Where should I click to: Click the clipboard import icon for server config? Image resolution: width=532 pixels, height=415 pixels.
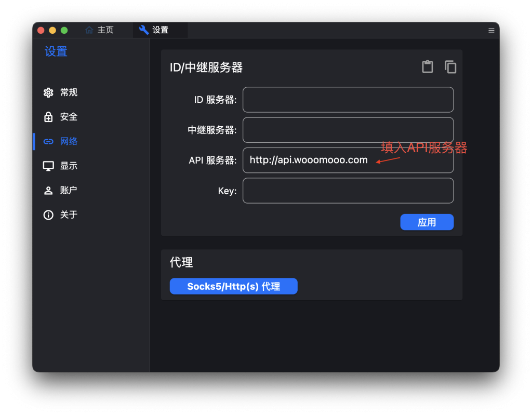tap(427, 66)
